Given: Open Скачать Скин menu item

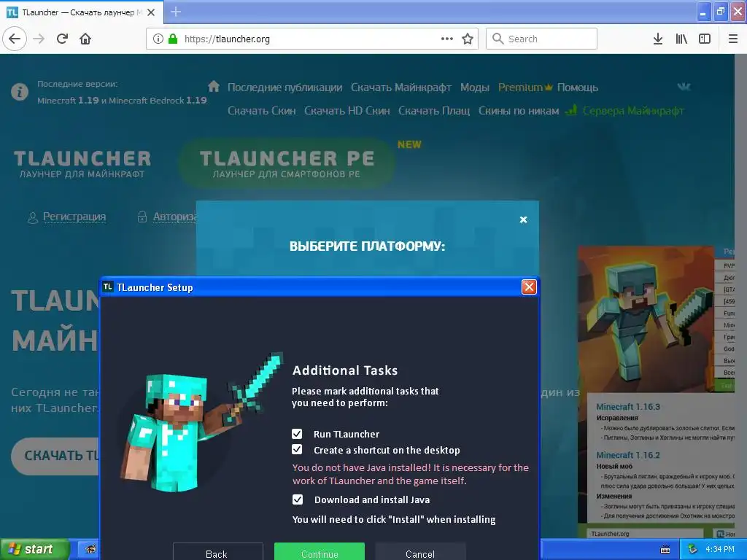Looking at the screenshot, I should tap(262, 111).
